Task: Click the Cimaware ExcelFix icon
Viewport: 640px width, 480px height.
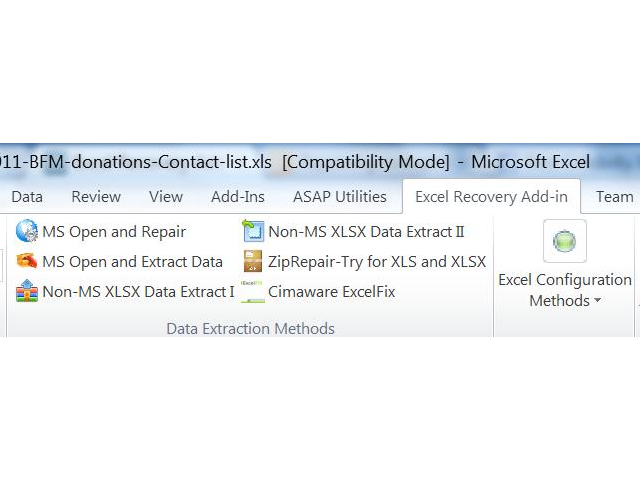Action: pos(253,291)
